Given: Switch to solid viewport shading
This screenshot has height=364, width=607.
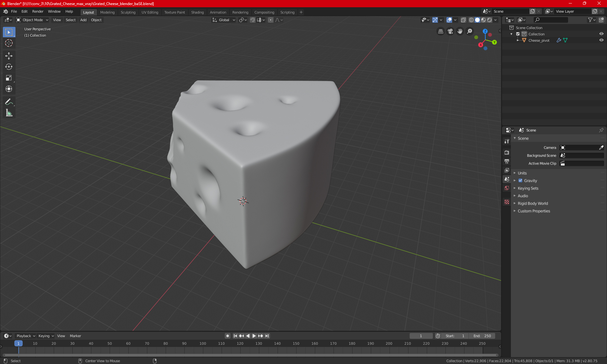Looking at the screenshot, I should click(477, 20).
